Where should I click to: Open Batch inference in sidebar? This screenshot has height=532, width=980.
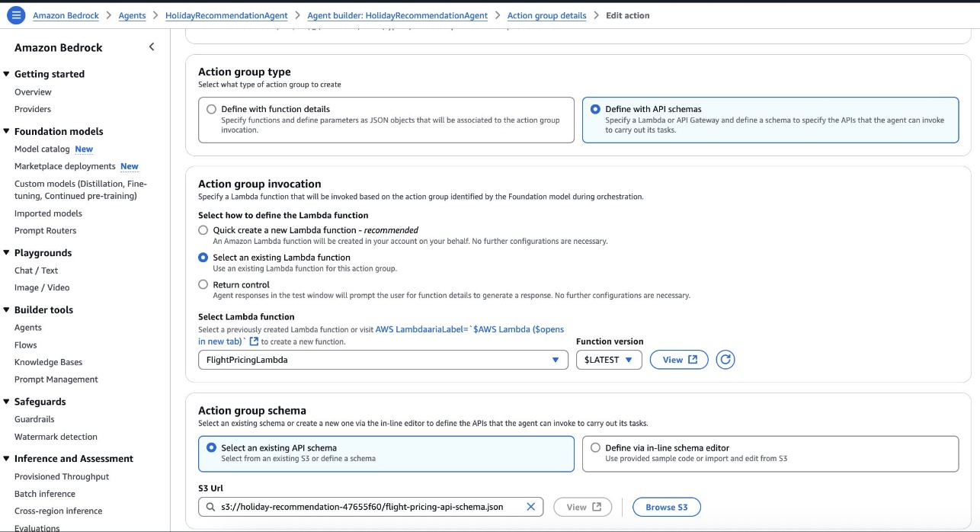coord(45,494)
